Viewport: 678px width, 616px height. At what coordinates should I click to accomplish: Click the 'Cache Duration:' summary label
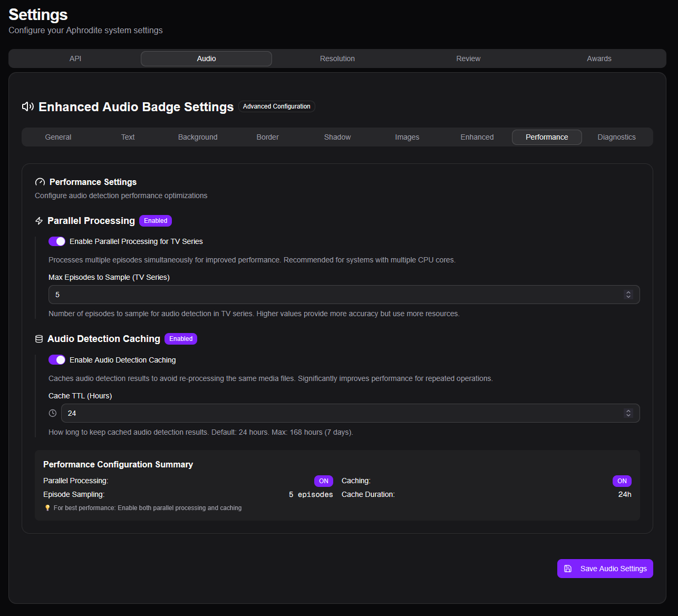click(368, 494)
